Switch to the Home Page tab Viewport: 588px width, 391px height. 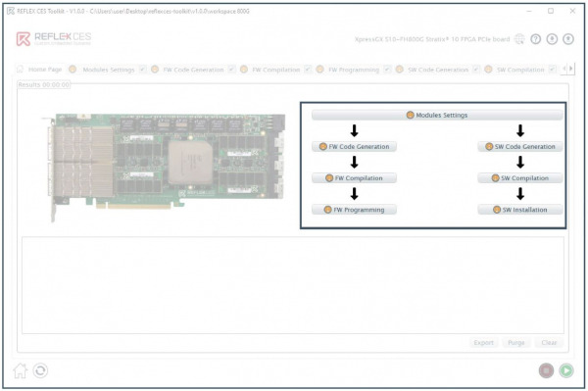[x=39, y=70]
